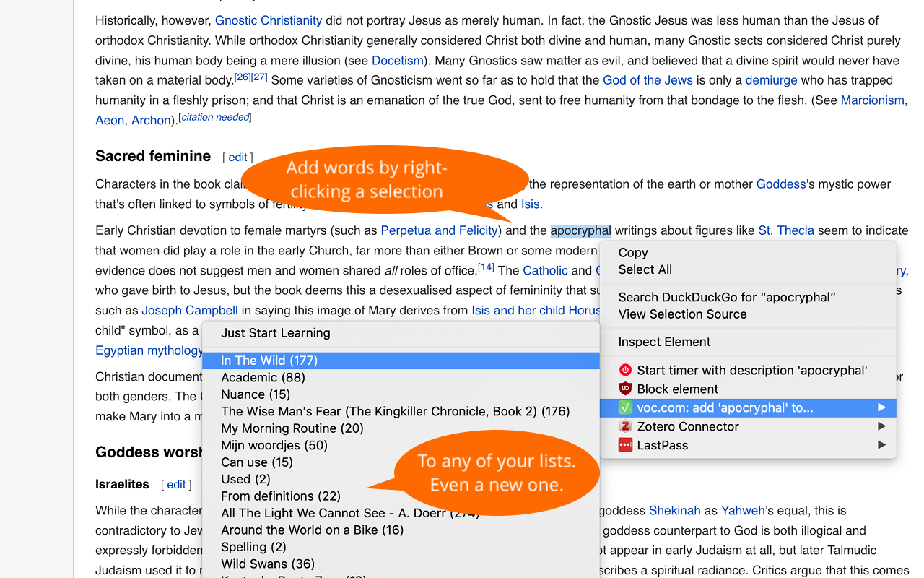Open the Zotero Connector entry
Image resolution: width=924 pixels, height=578 pixels.
748,426
